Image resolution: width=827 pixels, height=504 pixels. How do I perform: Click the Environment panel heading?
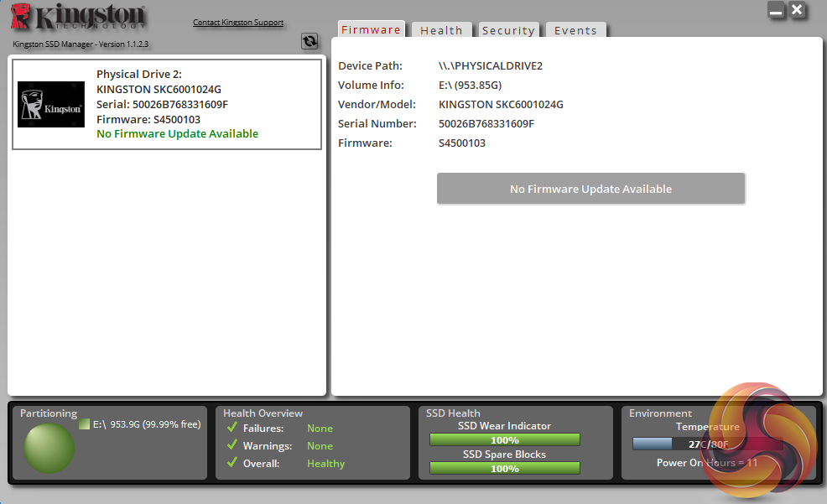coord(660,413)
